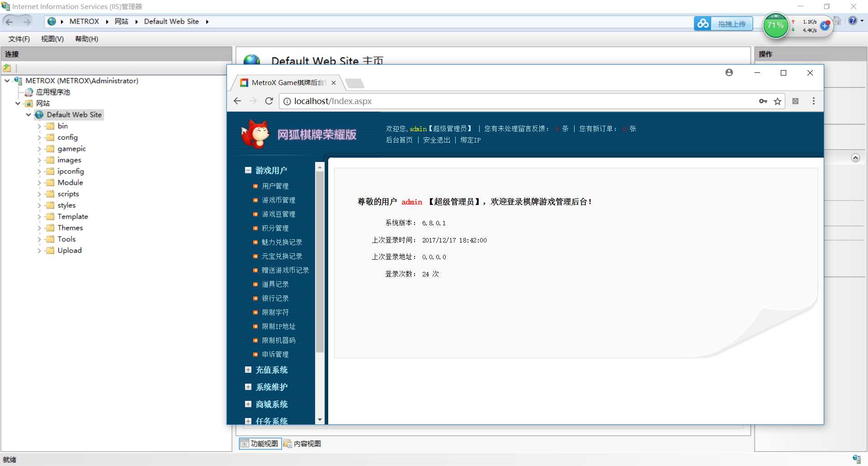Open 魅力兑换记录 menu item
This screenshot has width=868, height=466.
click(x=282, y=242)
